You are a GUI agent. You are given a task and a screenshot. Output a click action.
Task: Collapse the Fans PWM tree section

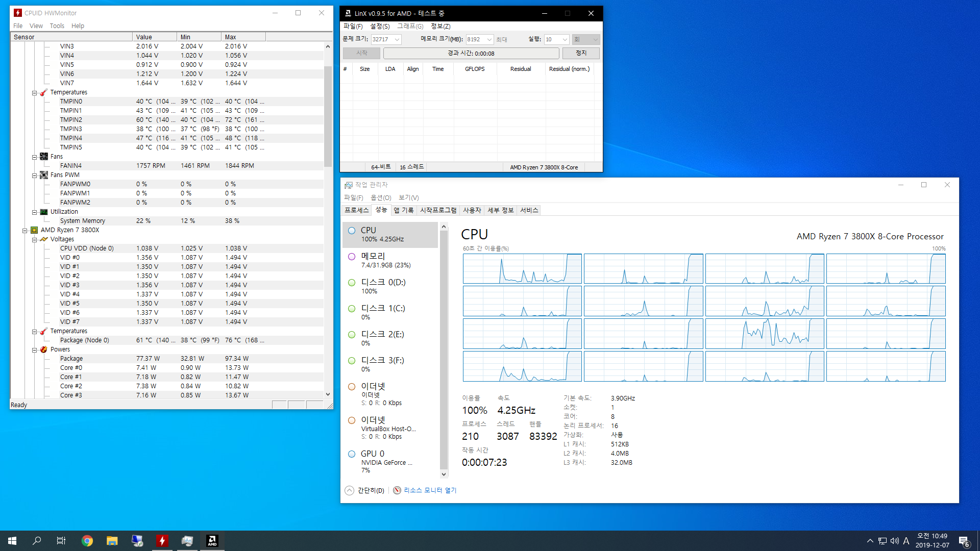pos(34,176)
